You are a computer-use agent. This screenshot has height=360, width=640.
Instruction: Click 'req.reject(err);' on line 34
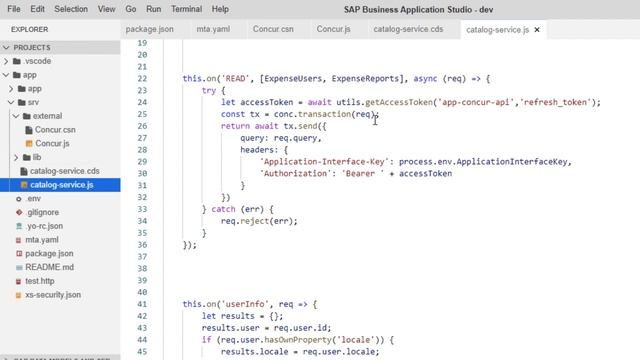click(259, 221)
